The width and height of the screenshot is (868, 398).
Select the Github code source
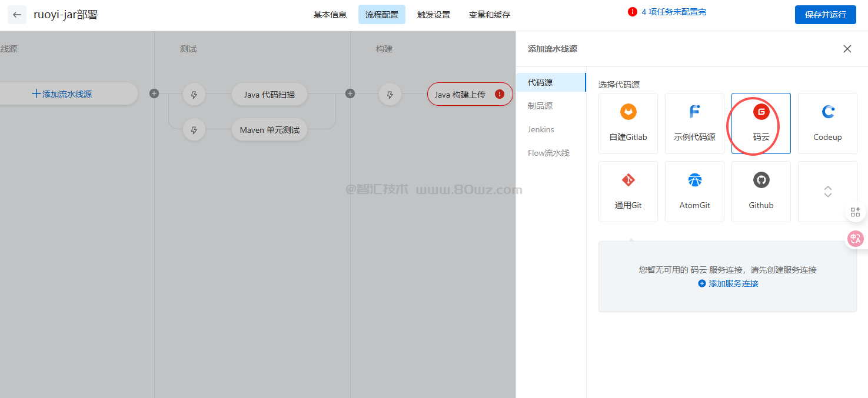coord(761,191)
